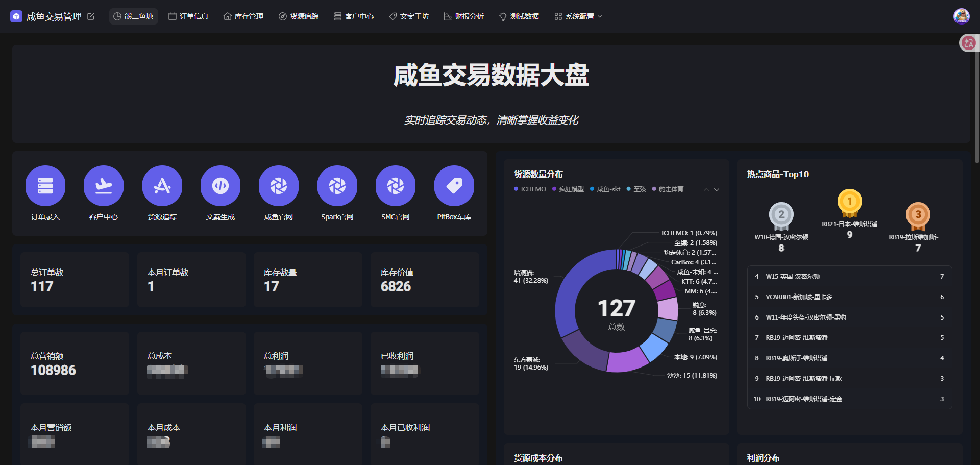Expand the 系统配置 dropdown menu
The height and width of the screenshot is (465, 980).
[x=578, y=16]
